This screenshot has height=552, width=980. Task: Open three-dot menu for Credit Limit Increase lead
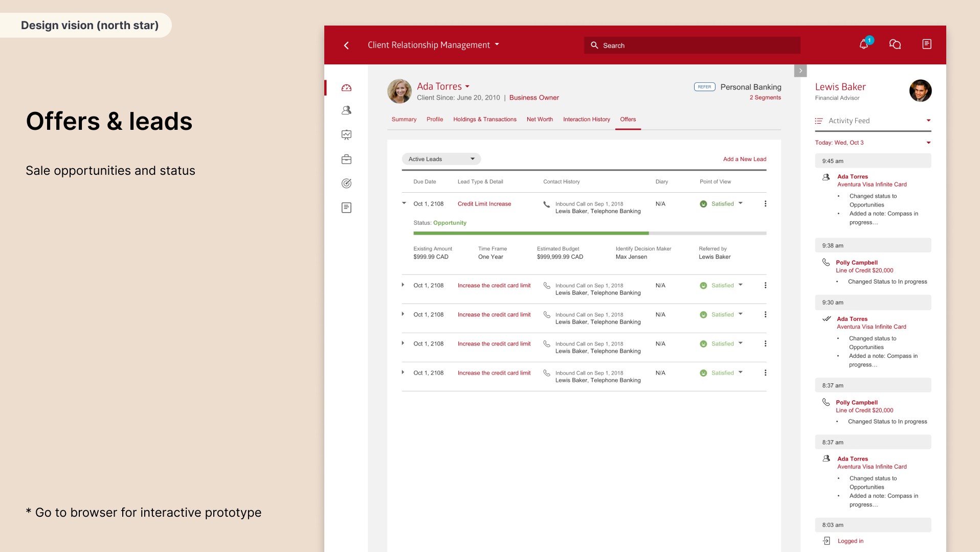(765, 204)
